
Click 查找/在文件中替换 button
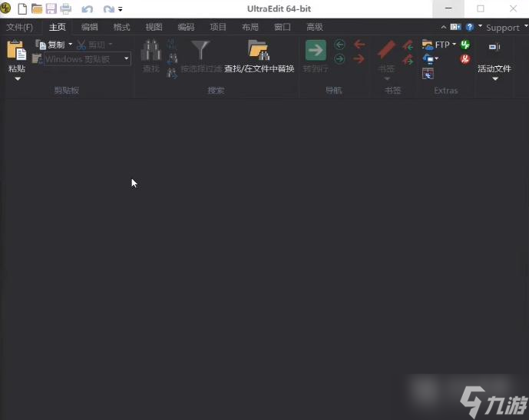(x=259, y=57)
